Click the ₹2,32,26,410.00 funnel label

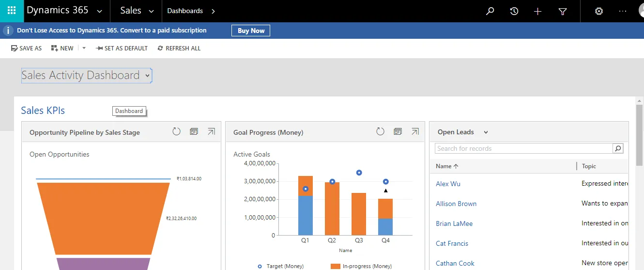click(181, 219)
